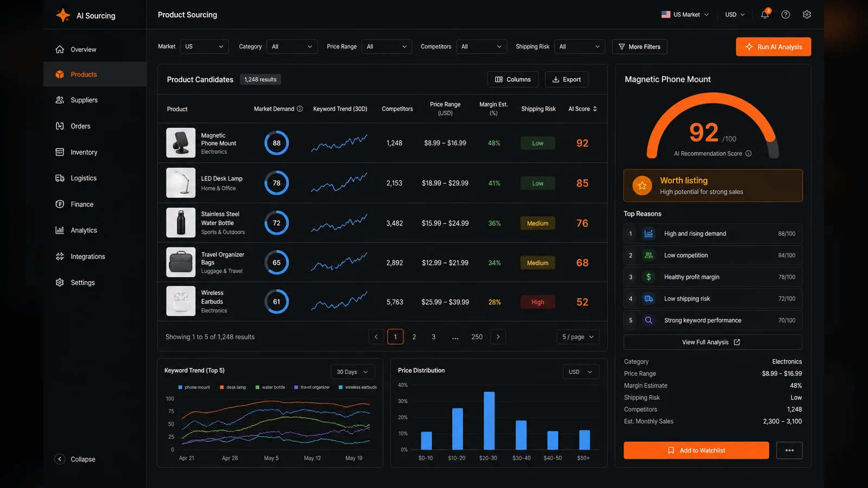Expand the Market filter dropdown

tap(204, 47)
